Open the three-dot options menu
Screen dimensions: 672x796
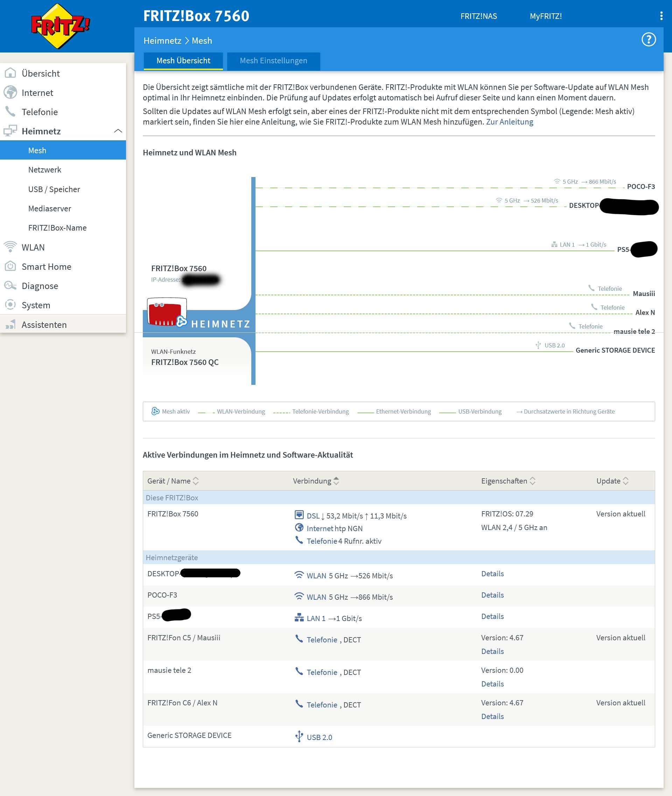[661, 16]
